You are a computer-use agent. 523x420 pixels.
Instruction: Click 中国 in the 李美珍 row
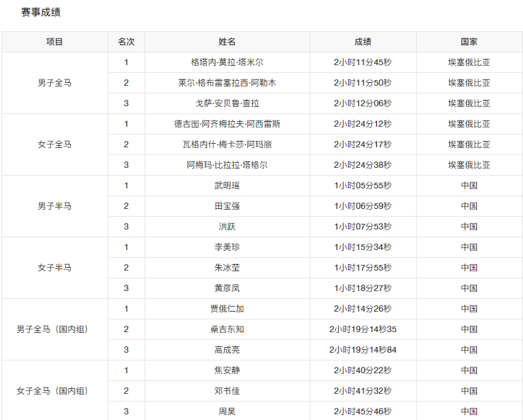click(469, 247)
